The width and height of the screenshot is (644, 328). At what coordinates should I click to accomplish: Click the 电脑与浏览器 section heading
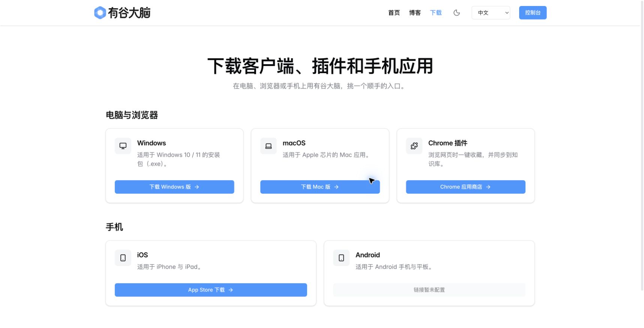pos(132,115)
